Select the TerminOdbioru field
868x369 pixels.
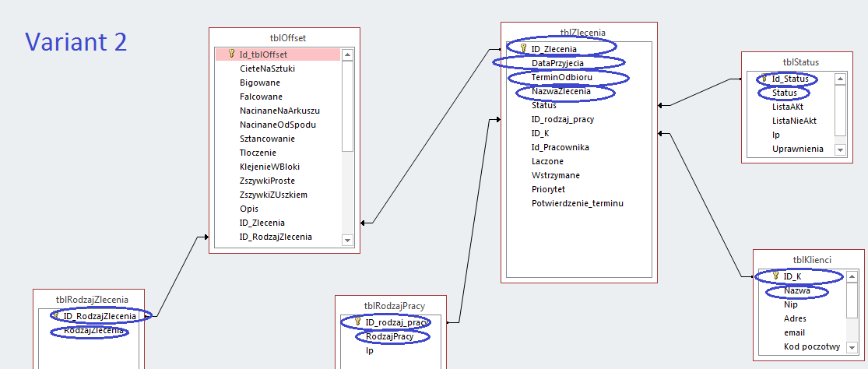pos(561,77)
